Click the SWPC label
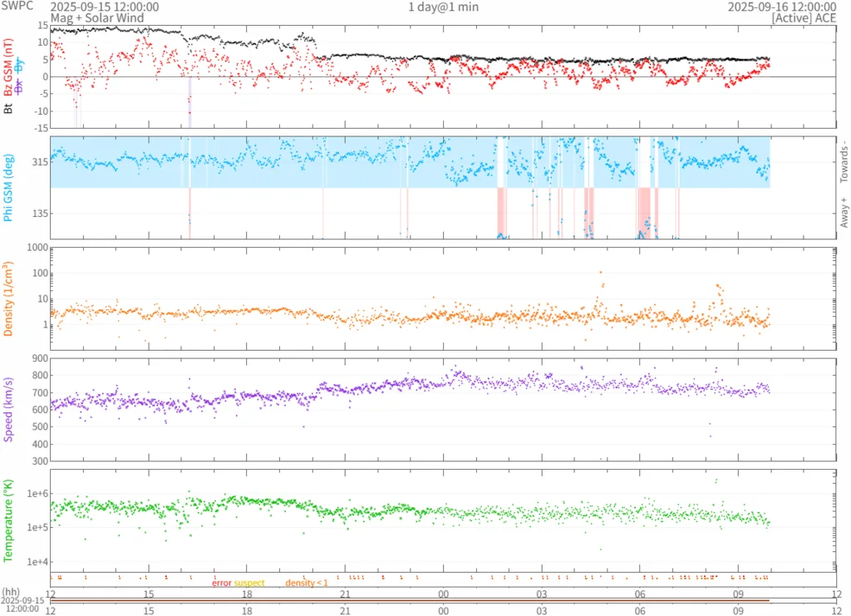 [x=17, y=7]
